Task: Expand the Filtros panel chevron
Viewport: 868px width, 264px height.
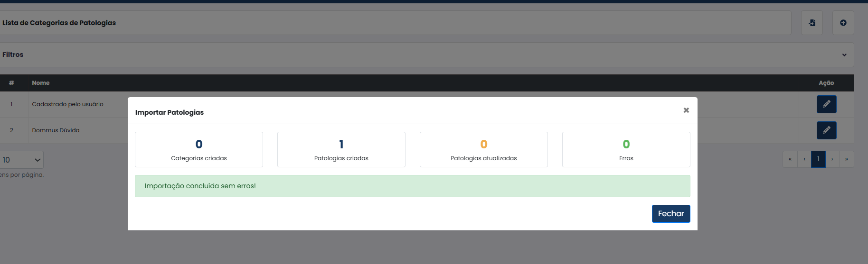Action: click(844, 55)
